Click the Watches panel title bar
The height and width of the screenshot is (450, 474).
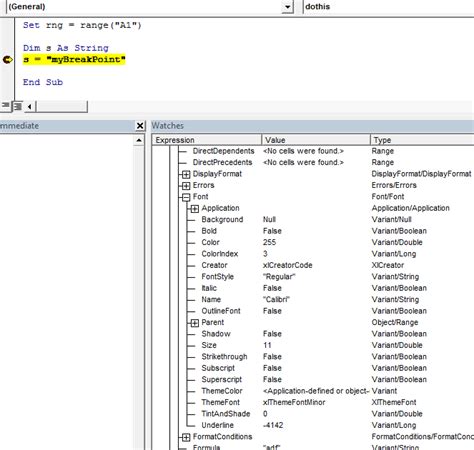[312, 126]
